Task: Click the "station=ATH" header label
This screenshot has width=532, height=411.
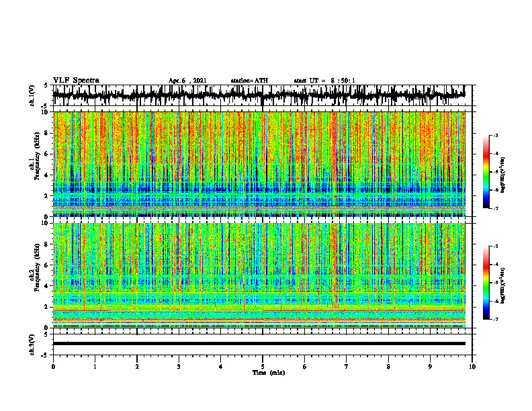Action: 249,81
